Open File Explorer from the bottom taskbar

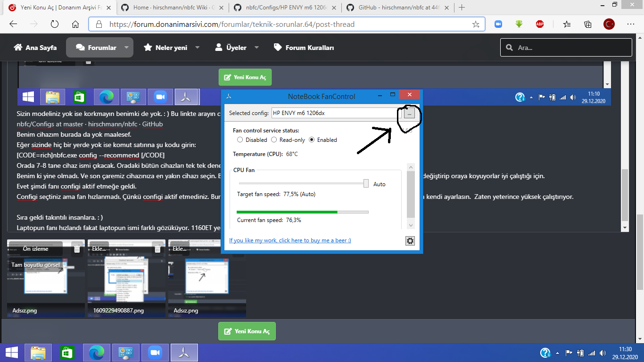tap(38, 353)
